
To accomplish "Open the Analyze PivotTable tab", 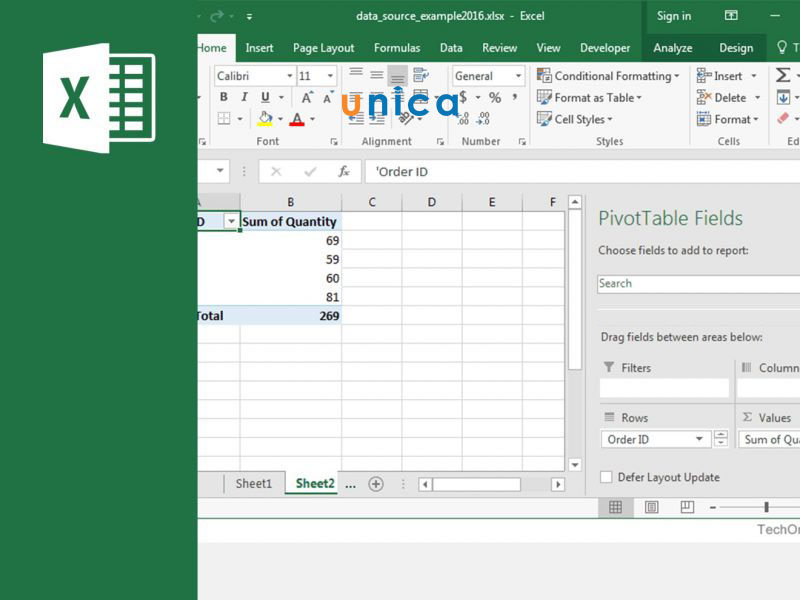I will point(672,48).
